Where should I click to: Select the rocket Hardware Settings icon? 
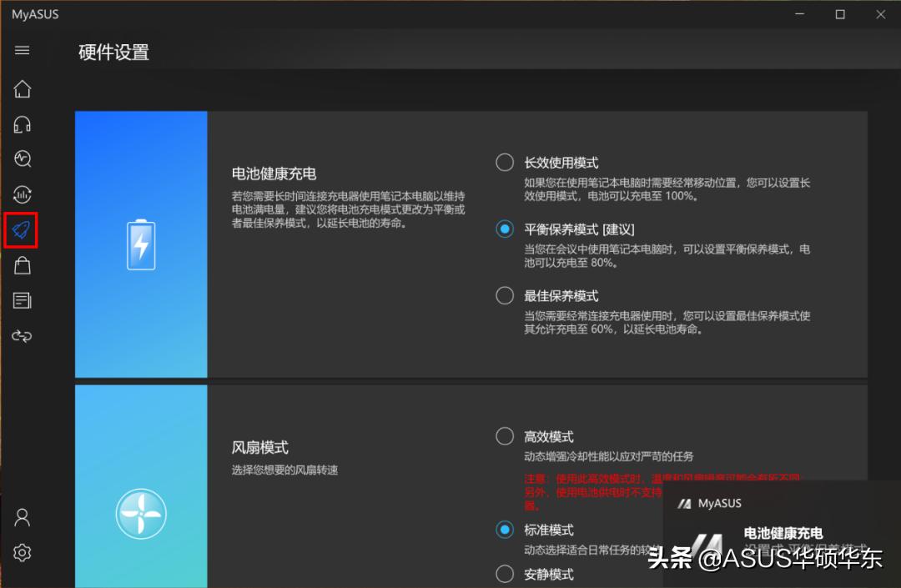point(22,230)
